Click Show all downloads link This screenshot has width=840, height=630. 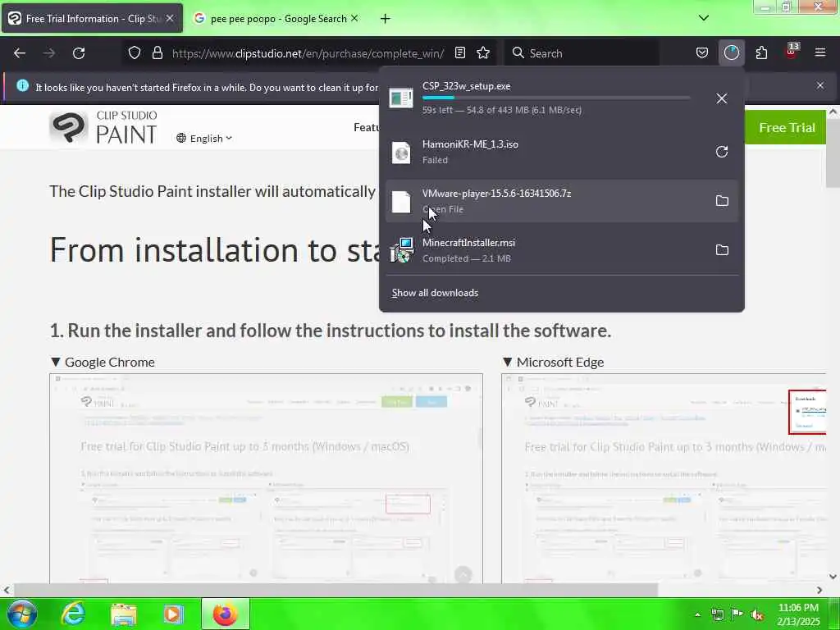[435, 293]
